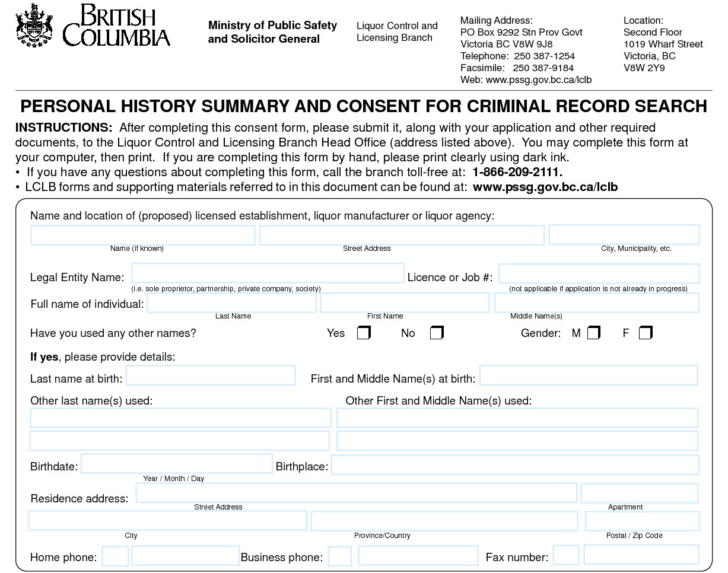The height and width of the screenshot is (573, 728).
Task: Click the establishment Street Address field
Action: coord(402,235)
